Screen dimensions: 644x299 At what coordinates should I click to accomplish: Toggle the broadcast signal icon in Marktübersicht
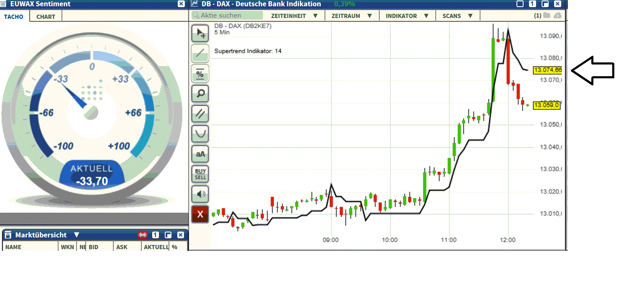pyautogui.click(x=143, y=235)
